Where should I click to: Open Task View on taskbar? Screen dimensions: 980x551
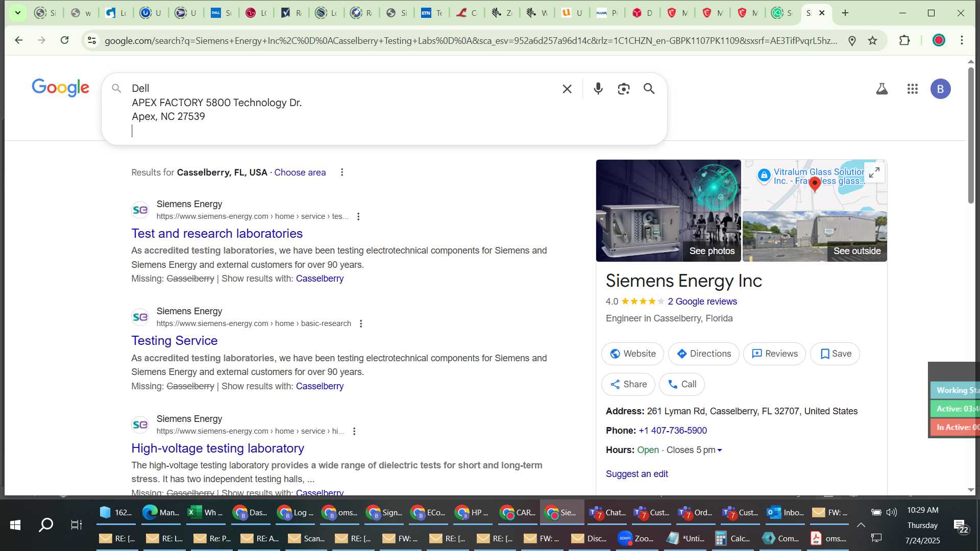pyautogui.click(x=77, y=524)
